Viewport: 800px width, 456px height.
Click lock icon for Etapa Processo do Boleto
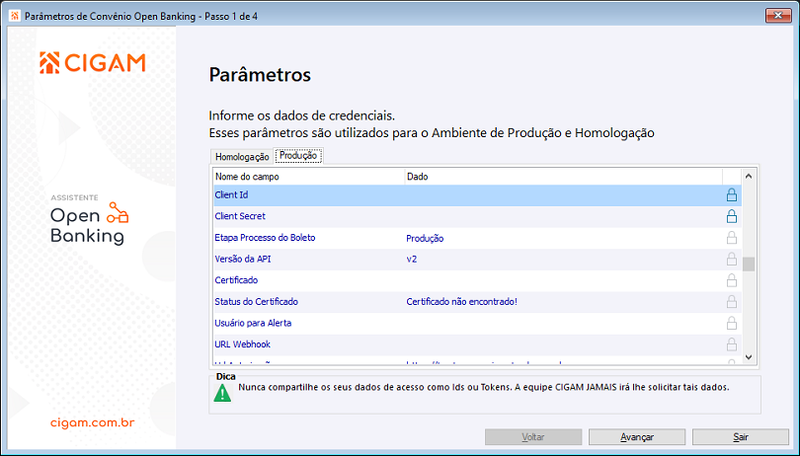[732, 238]
